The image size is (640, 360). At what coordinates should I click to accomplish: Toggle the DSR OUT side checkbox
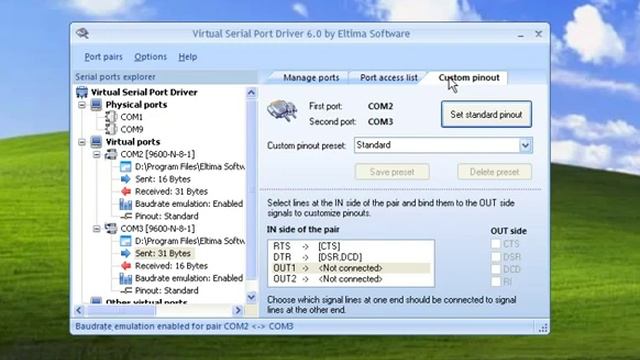[x=496, y=257]
